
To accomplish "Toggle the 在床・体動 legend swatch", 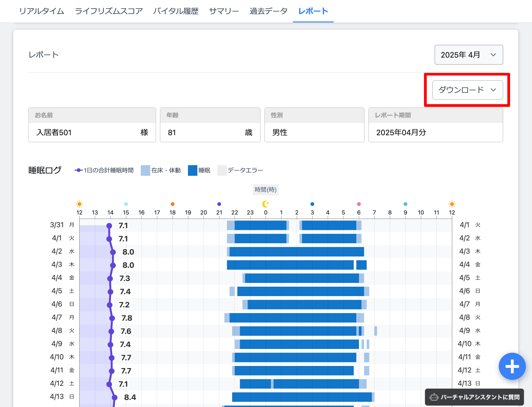I will 145,170.
